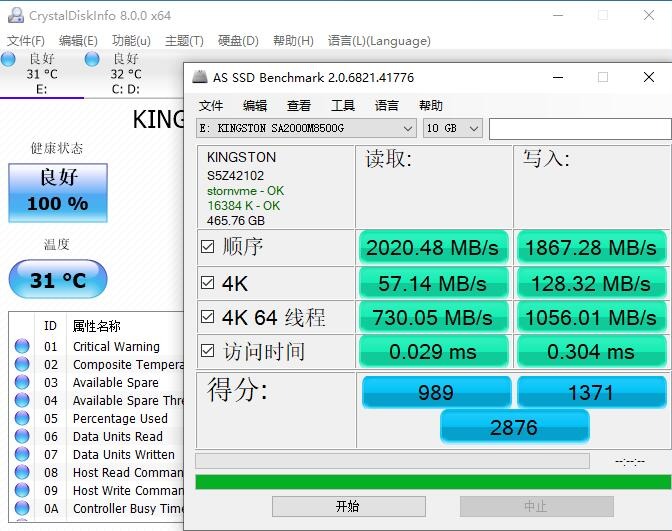Open 工具 menu in AS SSD Benchmark
672x531 pixels.
point(343,105)
